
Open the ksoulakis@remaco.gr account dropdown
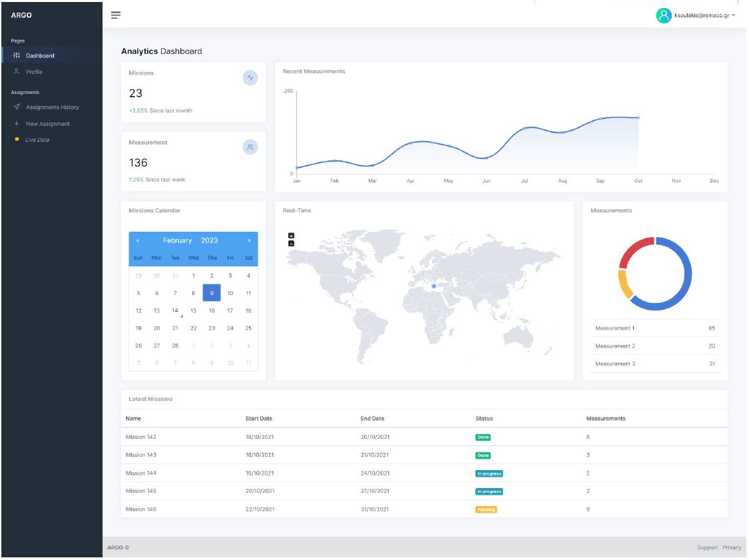click(705, 15)
